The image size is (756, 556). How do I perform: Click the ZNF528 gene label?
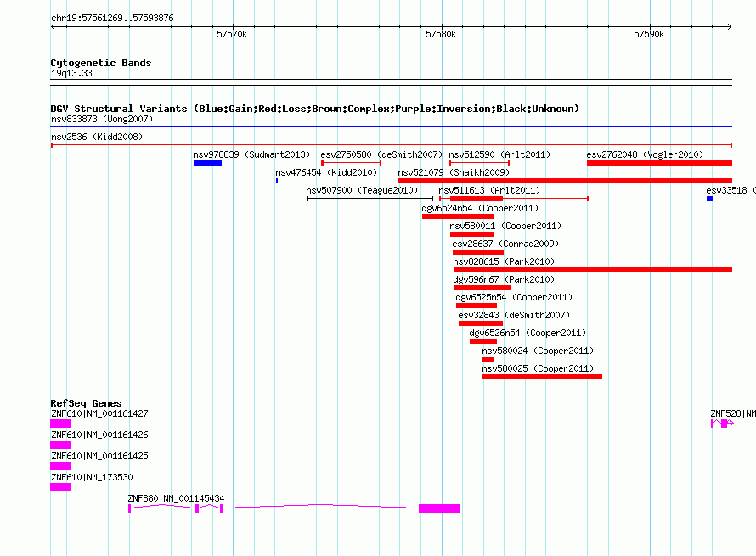[x=733, y=413]
